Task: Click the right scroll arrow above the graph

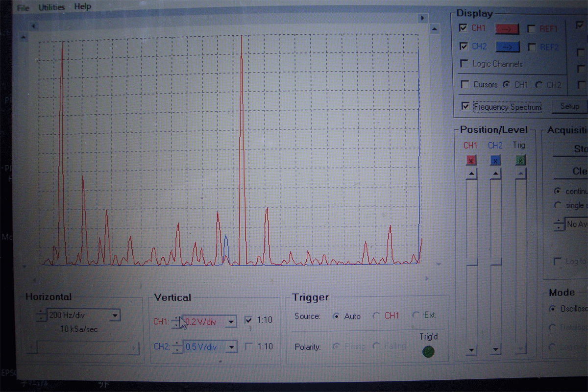Action: (x=421, y=18)
